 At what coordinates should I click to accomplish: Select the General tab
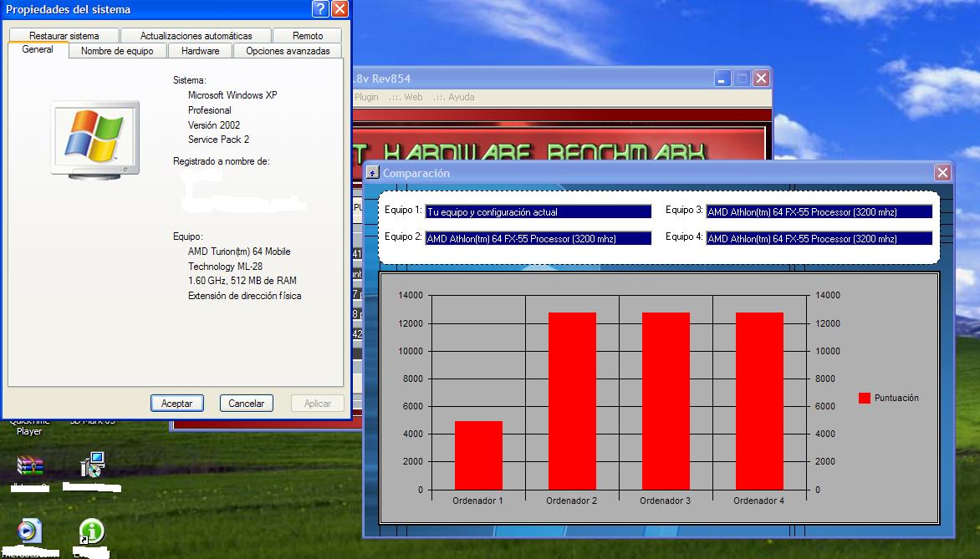[x=38, y=49]
